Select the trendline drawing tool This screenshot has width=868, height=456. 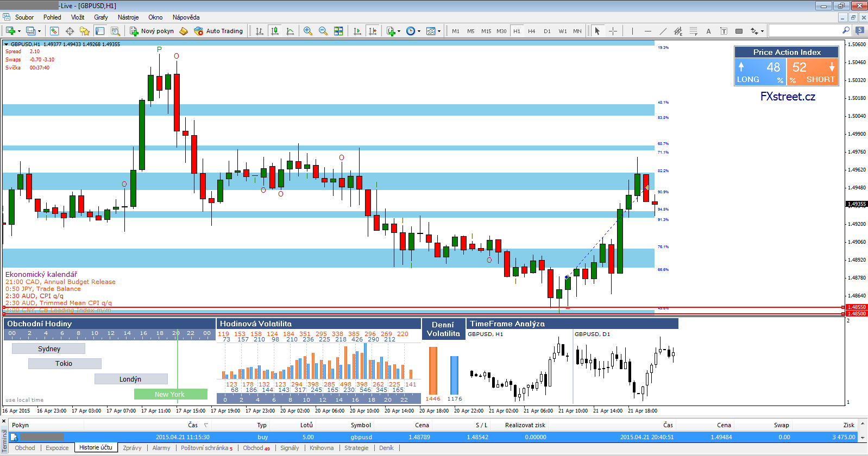pyautogui.click(x=663, y=31)
